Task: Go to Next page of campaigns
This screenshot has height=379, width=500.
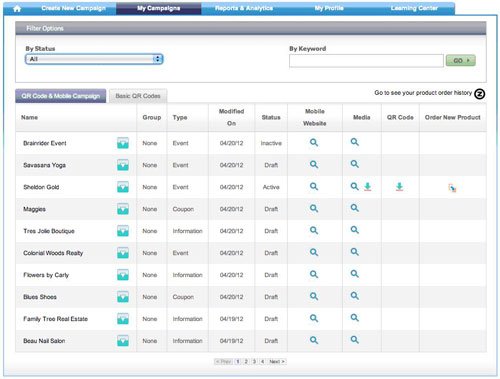Action: (x=277, y=362)
